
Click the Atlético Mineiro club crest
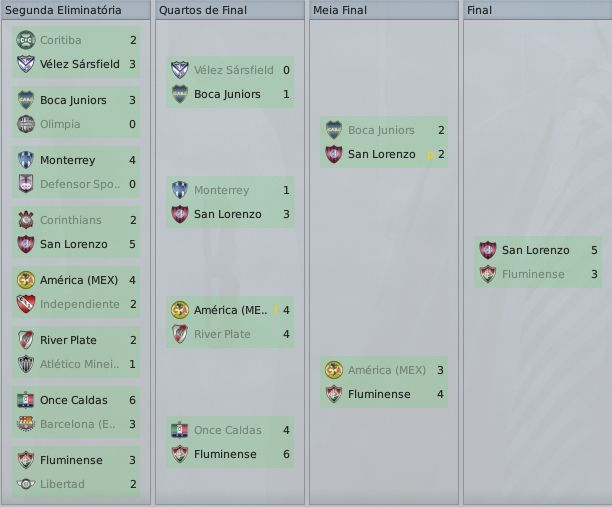[26, 364]
